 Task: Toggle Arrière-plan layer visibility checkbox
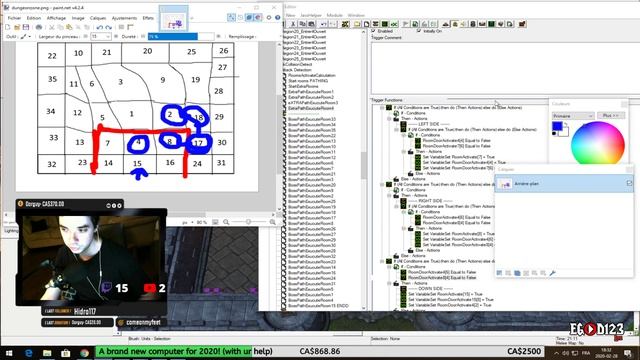629,184
